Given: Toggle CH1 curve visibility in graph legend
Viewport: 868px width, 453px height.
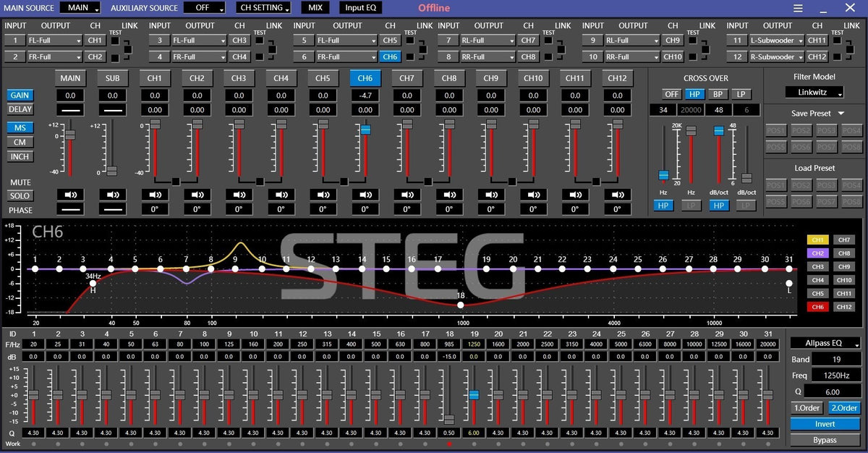Looking at the screenshot, I should [817, 240].
